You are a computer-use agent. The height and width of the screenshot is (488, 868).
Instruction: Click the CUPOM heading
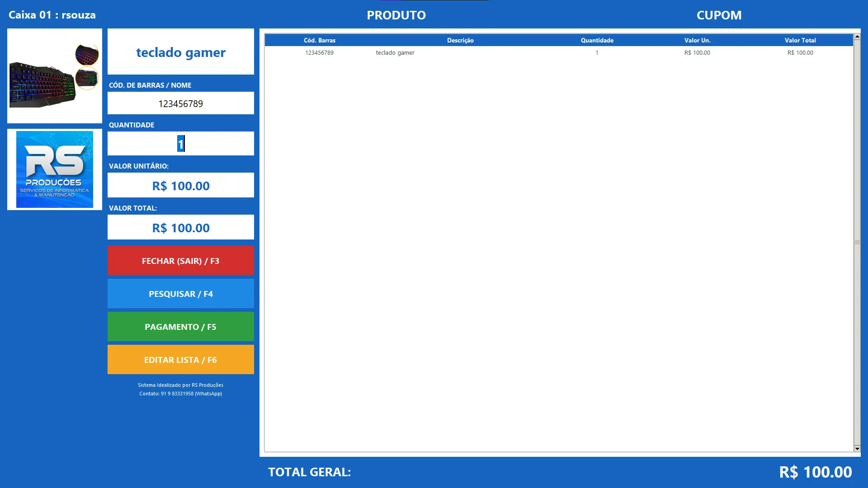point(719,15)
